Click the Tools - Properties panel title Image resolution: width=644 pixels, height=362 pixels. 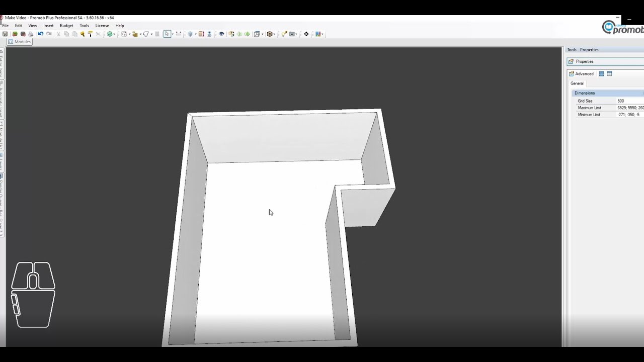click(x=583, y=50)
